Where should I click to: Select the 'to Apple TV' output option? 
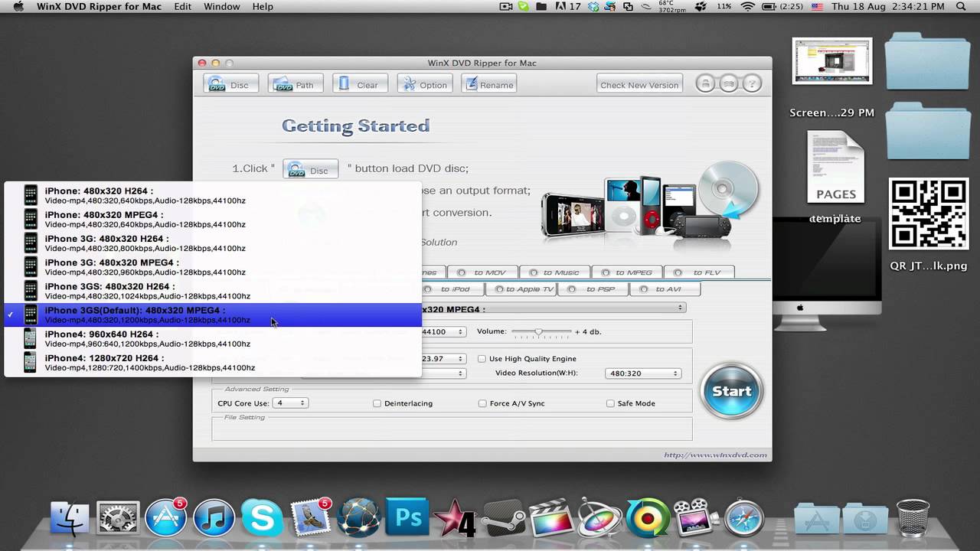pos(521,289)
